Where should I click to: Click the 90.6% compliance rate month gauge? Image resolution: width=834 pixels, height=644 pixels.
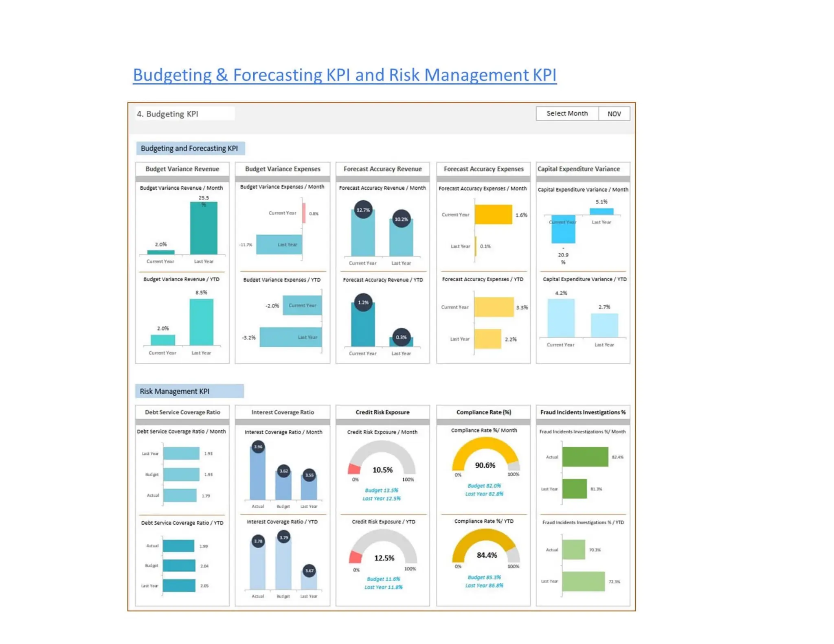click(x=486, y=454)
